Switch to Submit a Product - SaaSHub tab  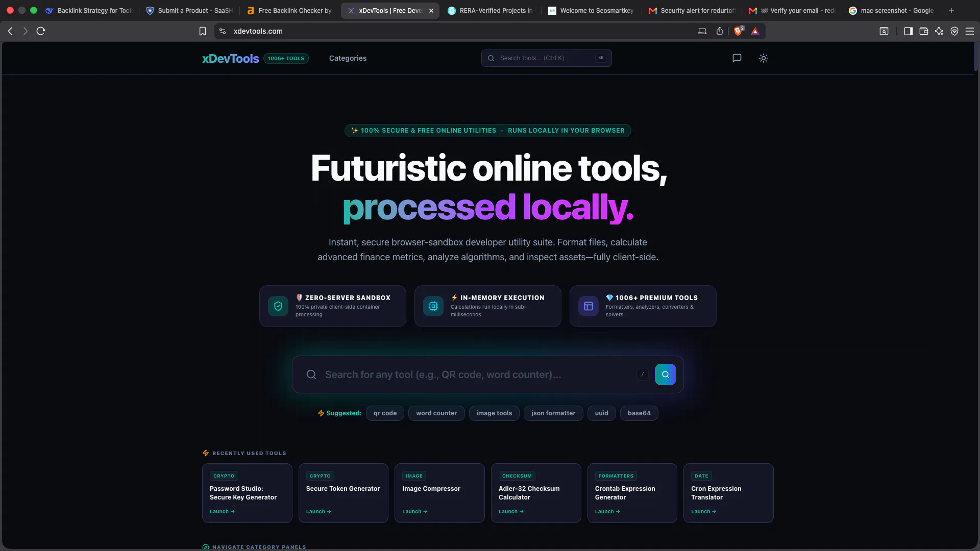190,10
